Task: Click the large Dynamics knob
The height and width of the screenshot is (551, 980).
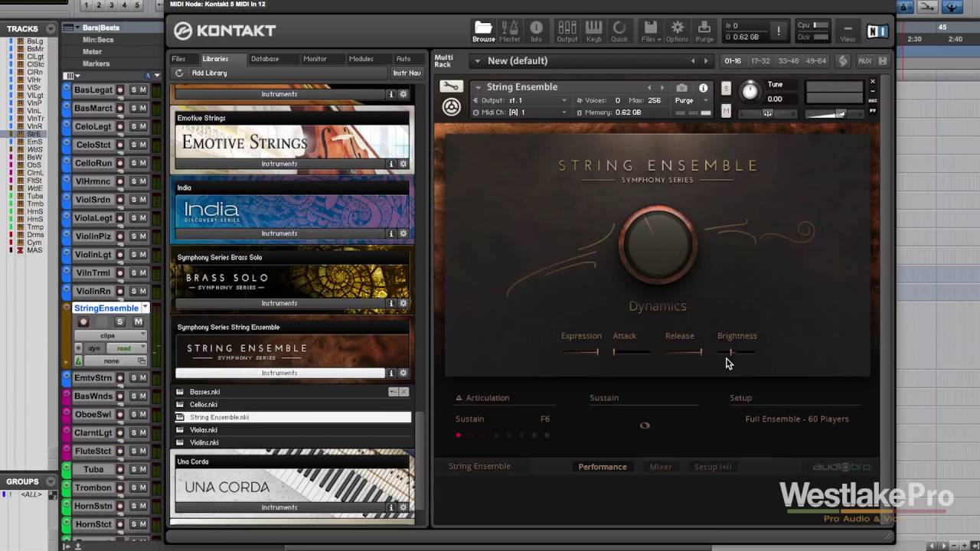Action: point(658,245)
